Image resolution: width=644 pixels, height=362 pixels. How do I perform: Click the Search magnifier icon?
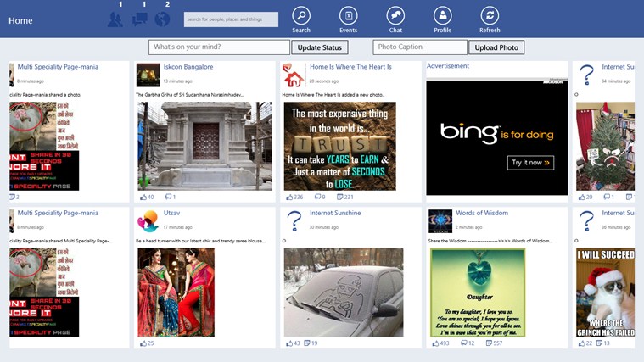pos(301,15)
